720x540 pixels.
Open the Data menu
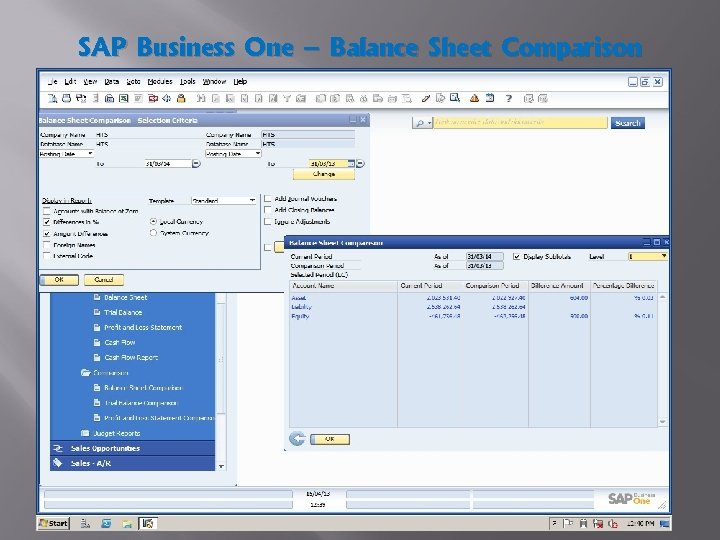[x=112, y=81]
